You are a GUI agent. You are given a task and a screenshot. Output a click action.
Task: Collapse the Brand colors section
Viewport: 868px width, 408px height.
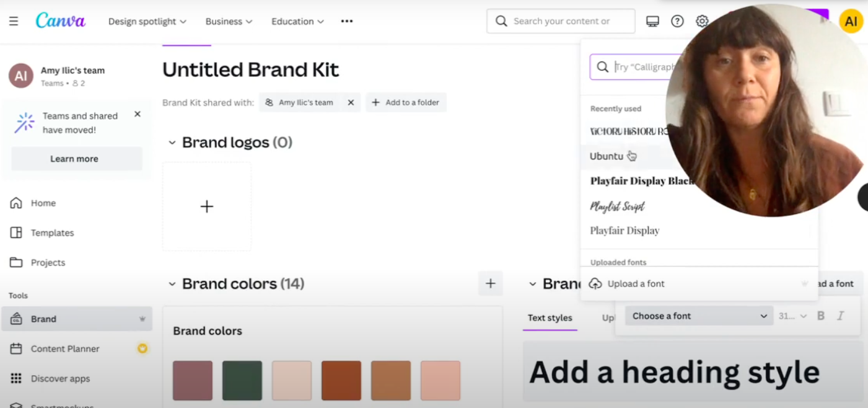(x=172, y=284)
